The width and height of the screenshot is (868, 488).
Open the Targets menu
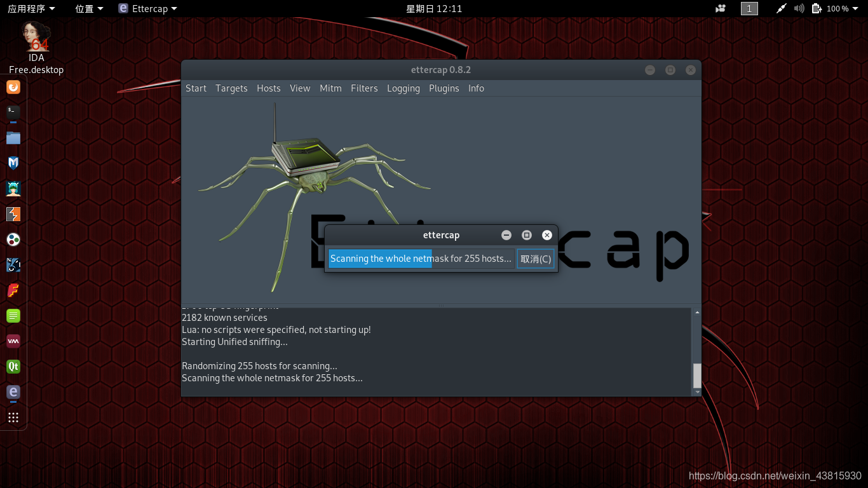[x=231, y=88]
